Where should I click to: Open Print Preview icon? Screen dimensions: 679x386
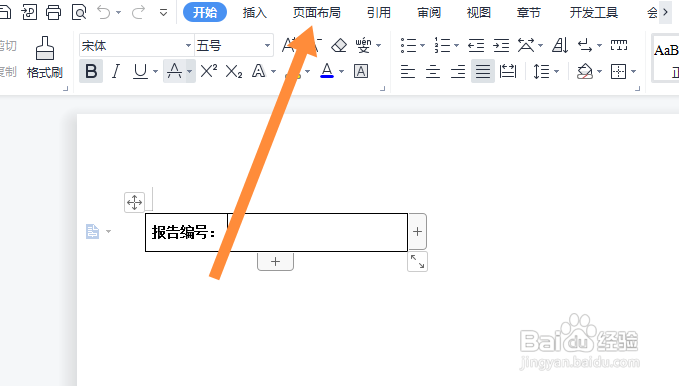(x=79, y=12)
